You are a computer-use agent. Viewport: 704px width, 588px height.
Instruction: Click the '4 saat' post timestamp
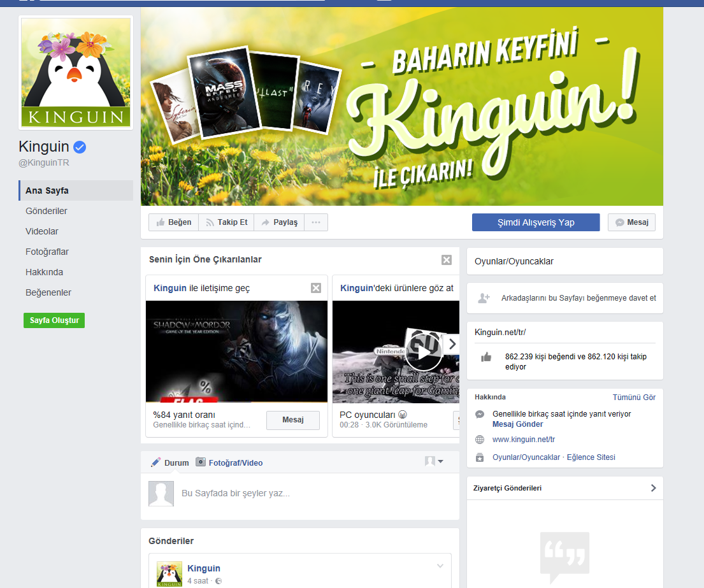tap(198, 581)
